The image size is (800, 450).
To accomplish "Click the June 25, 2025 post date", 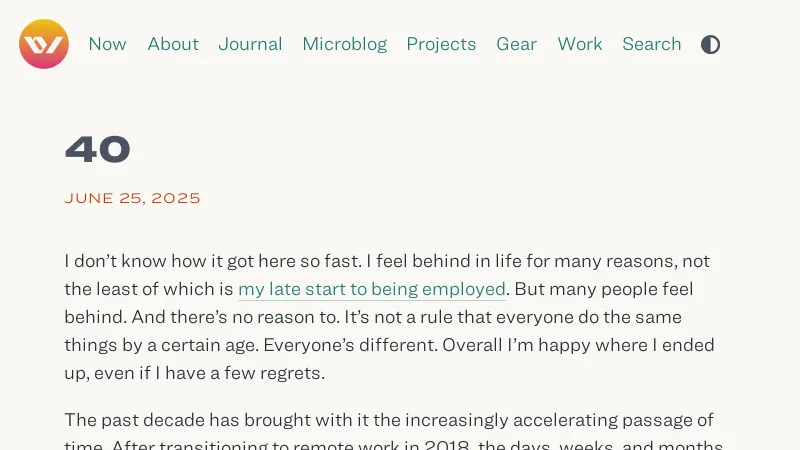I will click(132, 198).
